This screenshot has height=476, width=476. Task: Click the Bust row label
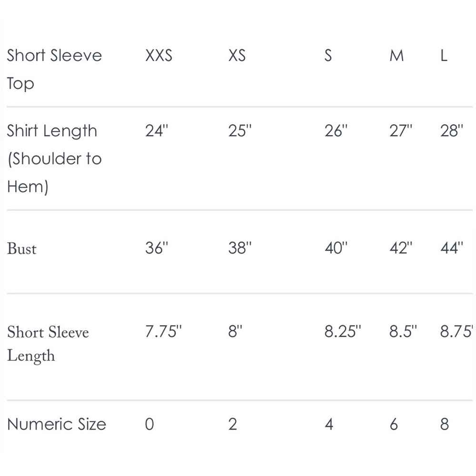tap(21, 248)
